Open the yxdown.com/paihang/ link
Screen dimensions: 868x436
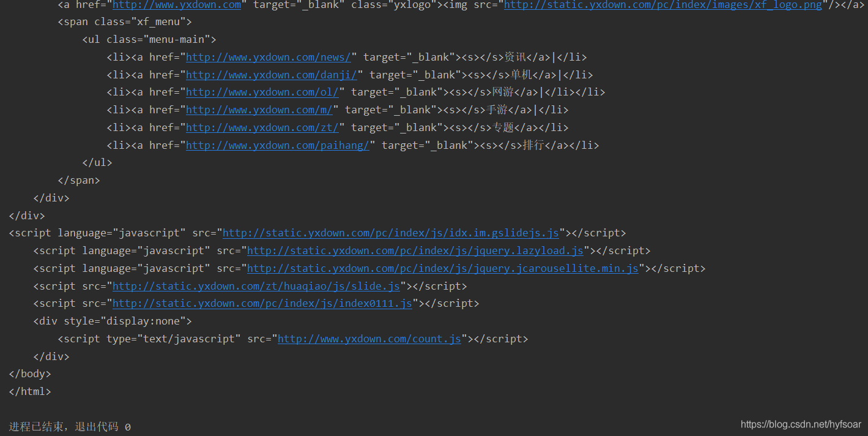(x=278, y=145)
